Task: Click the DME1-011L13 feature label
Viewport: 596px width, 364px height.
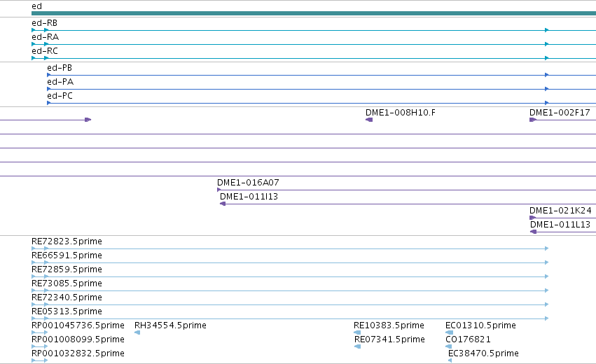Action: click(560, 225)
